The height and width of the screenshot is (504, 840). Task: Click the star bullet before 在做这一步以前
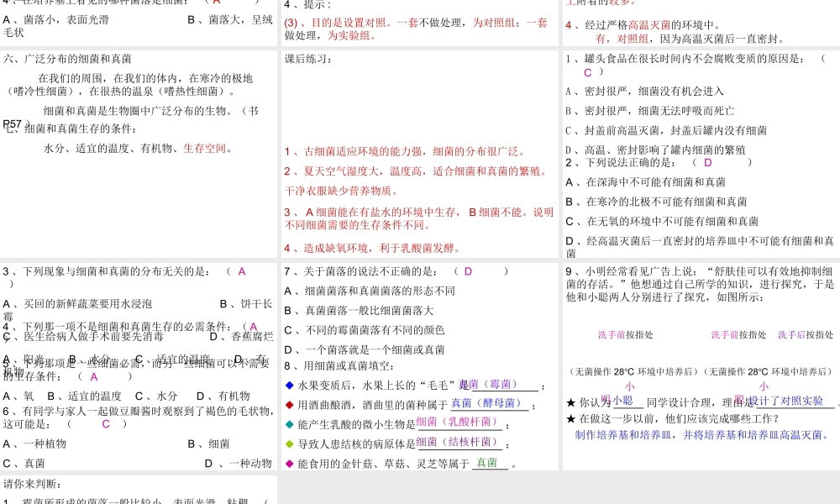point(571,419)
